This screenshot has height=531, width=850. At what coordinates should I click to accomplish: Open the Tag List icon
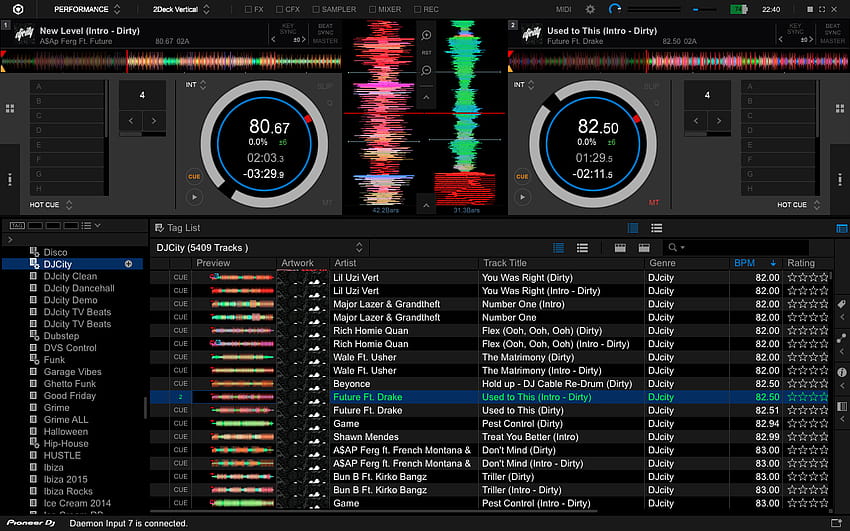159,228
